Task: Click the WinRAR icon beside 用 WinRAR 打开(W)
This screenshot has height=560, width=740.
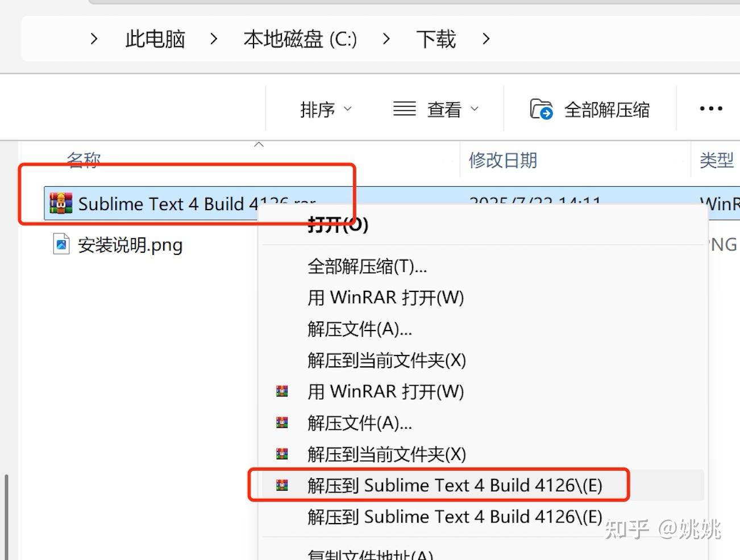Action: pyautogui.click(x=281, y=391)
